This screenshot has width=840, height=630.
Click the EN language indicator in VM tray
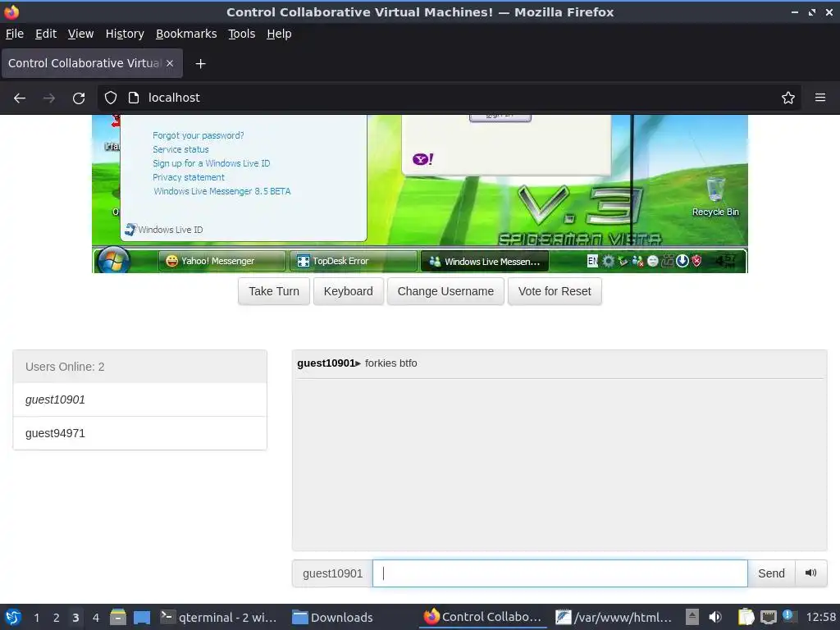(592, 261)
